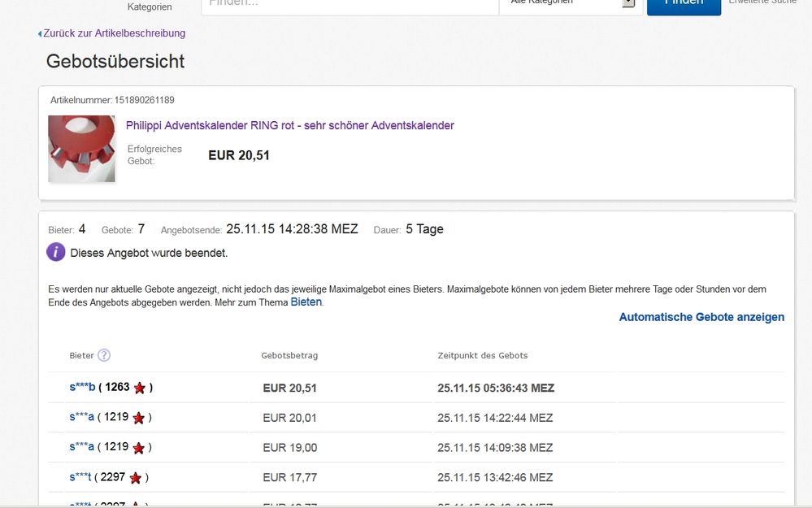Click the red star in the EUR 19,00 row
The image size is (812, 508).
139,448
